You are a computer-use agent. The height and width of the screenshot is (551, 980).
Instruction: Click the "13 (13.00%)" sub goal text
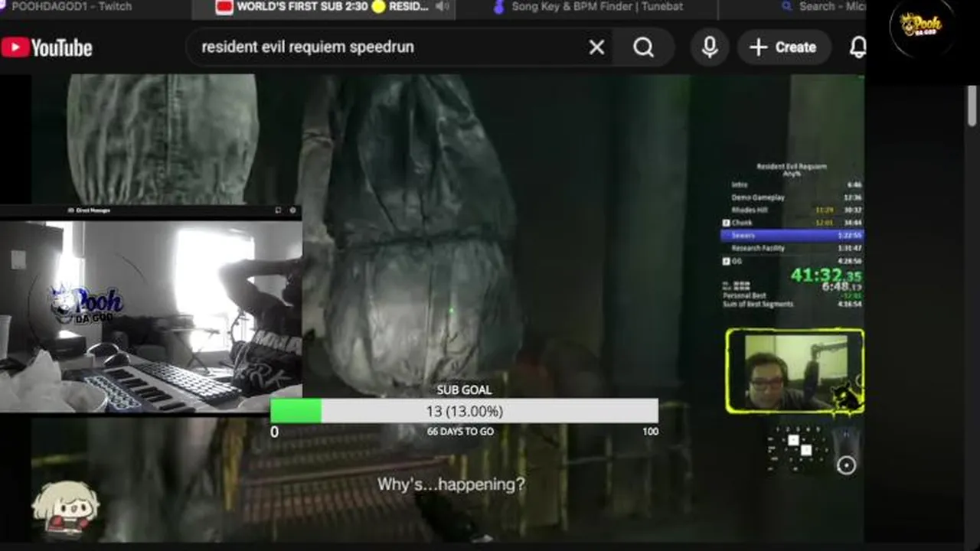coord(464,412)
